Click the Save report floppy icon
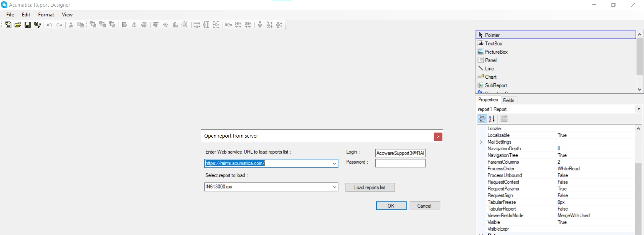This screenshot has height=235, width=644. 28,25
